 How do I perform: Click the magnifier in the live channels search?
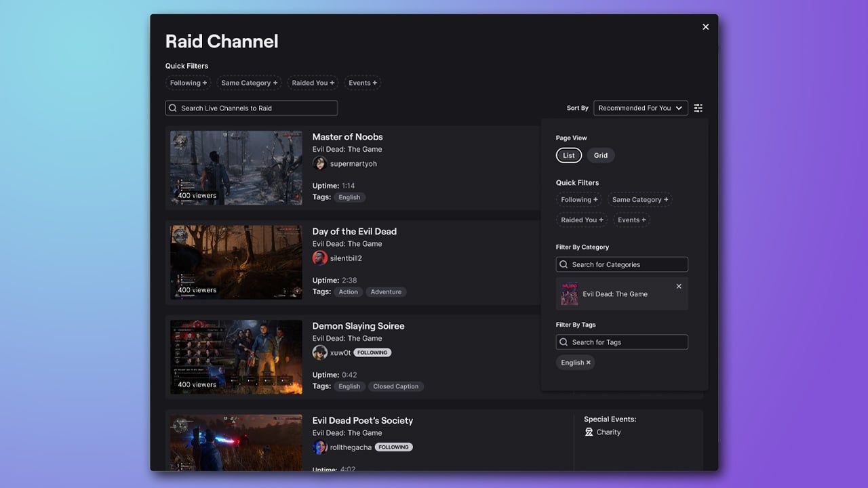point(172,108)
